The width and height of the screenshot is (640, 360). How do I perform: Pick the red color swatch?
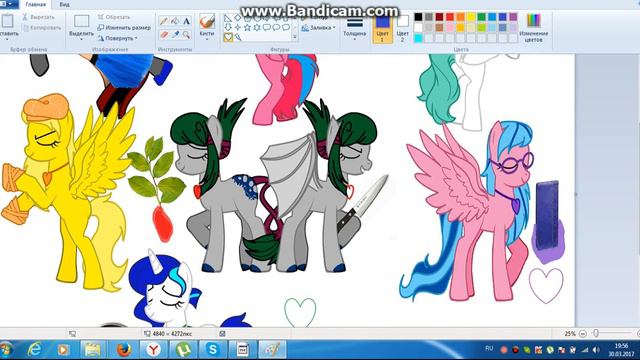click(450, 17)
